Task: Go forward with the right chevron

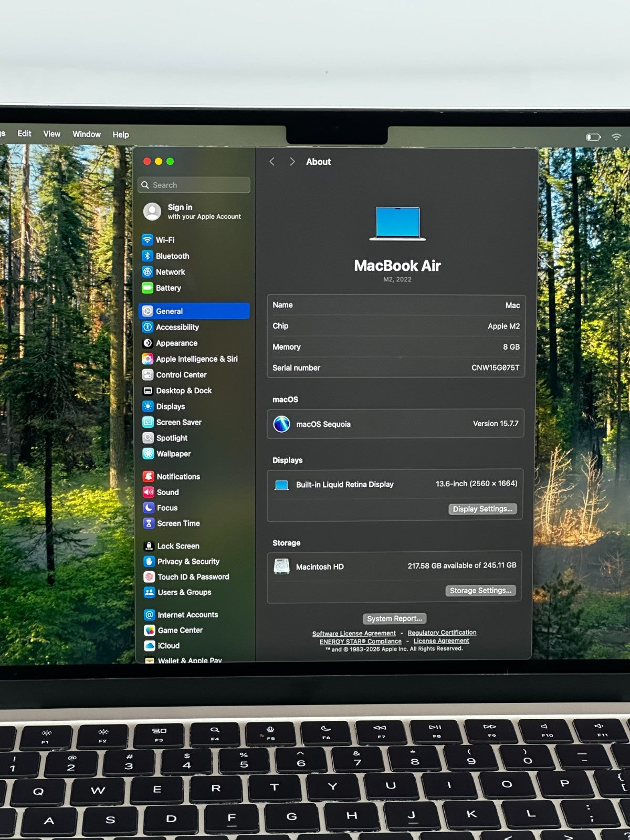Action: (292, 162)
